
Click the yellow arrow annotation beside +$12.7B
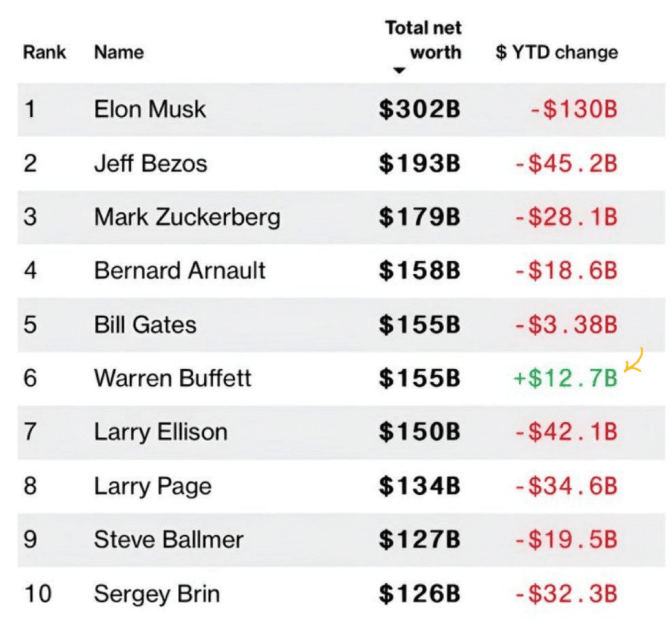pyautogui.click(x=633, y=362)
